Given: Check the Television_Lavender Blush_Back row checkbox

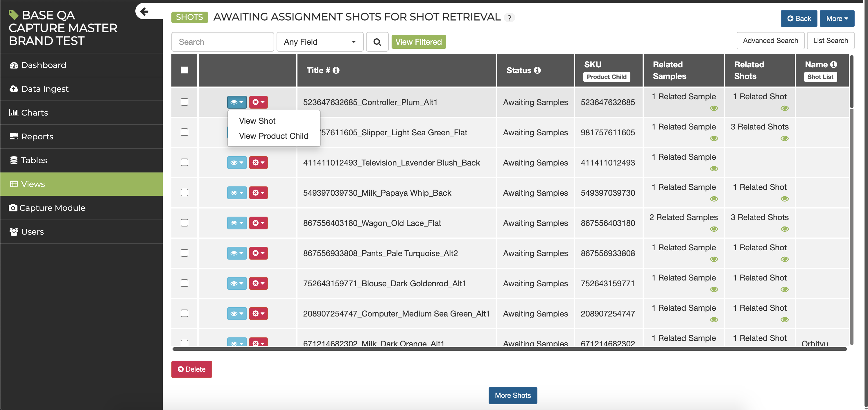Looking at the screenshot, I should tap(184, 162).
